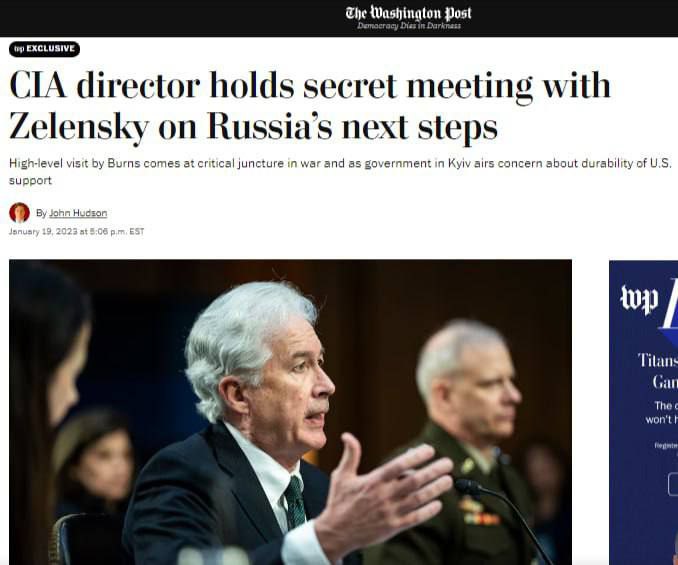
Task: Click the wp logo in the blue advertisement
Action: [x=639, y=300]
